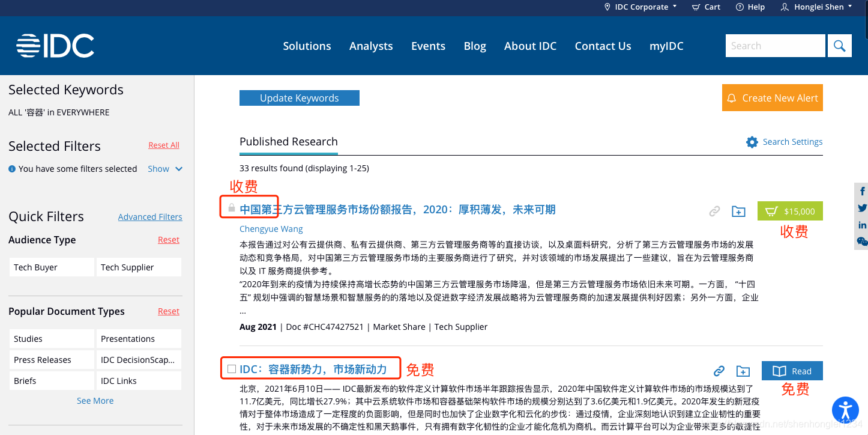The height and width of the screenshot is (435, 868).
Task: Open myIDC from the nav bar
Action: 666,46
